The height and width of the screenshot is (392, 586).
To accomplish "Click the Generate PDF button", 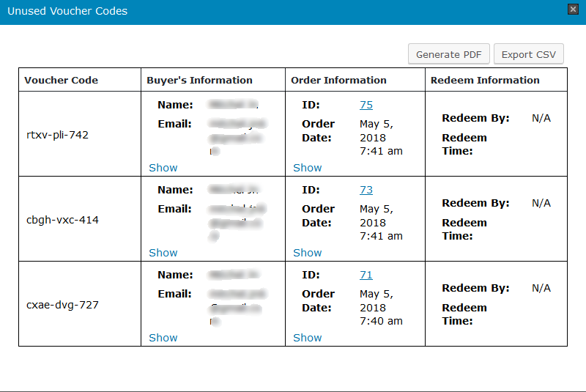I will coord(448,55).
